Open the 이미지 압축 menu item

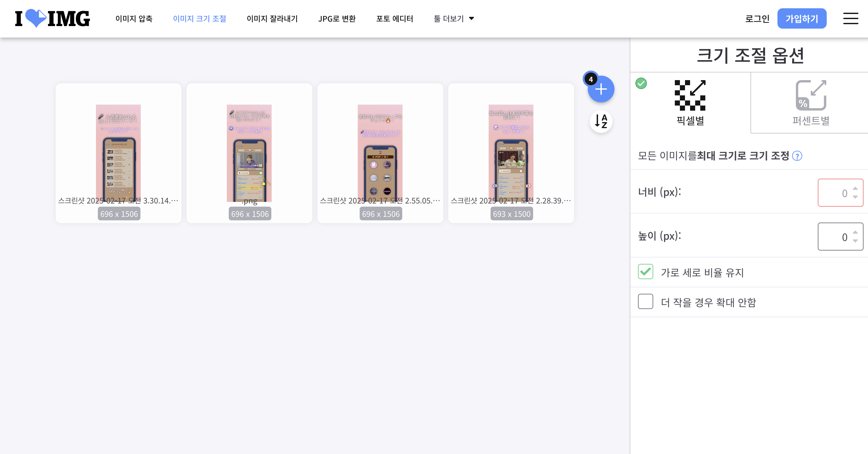point(134,18)
